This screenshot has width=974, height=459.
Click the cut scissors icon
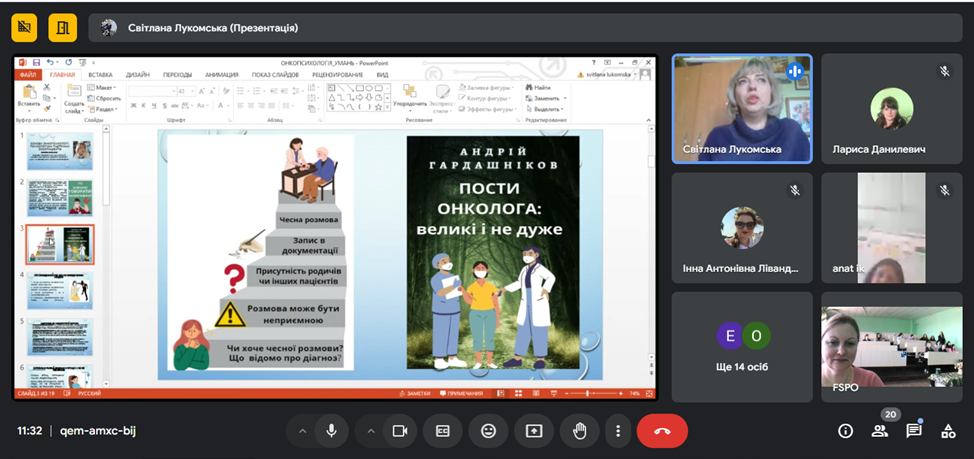(47, 88)
